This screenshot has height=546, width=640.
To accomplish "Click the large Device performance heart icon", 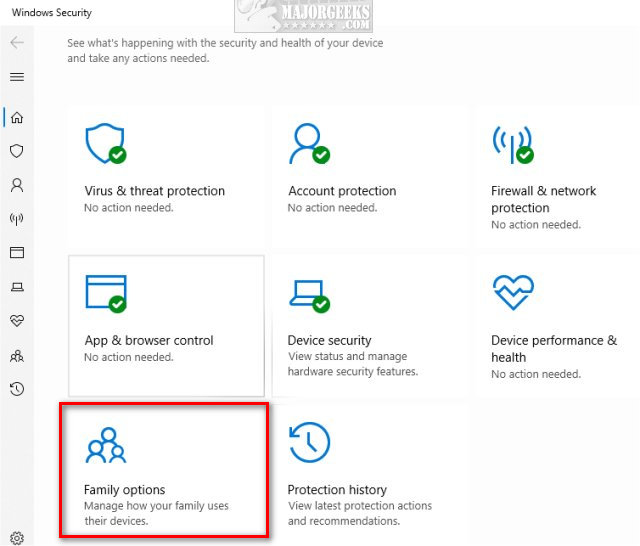I will pos(513,292).
